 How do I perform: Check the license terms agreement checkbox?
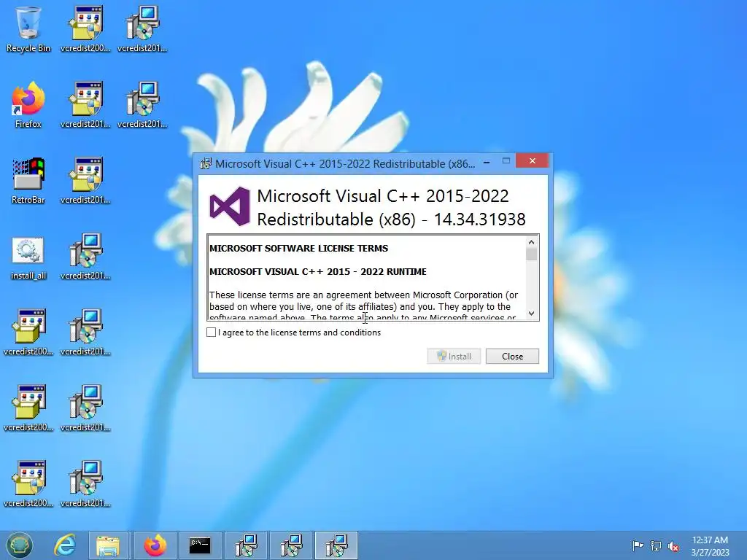211,332
